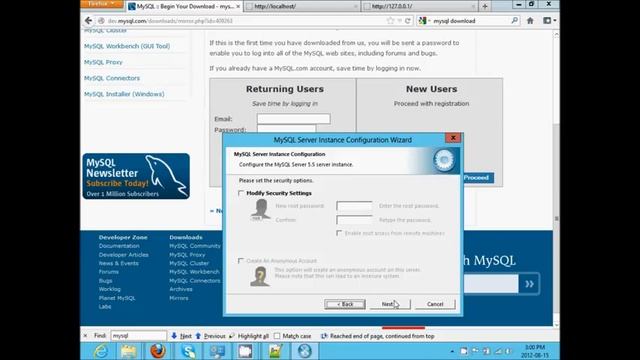Click the Google search engine icon dropdown
This screenshot has height=360, width=640.
pyautogui.click(x=424, y=20)
